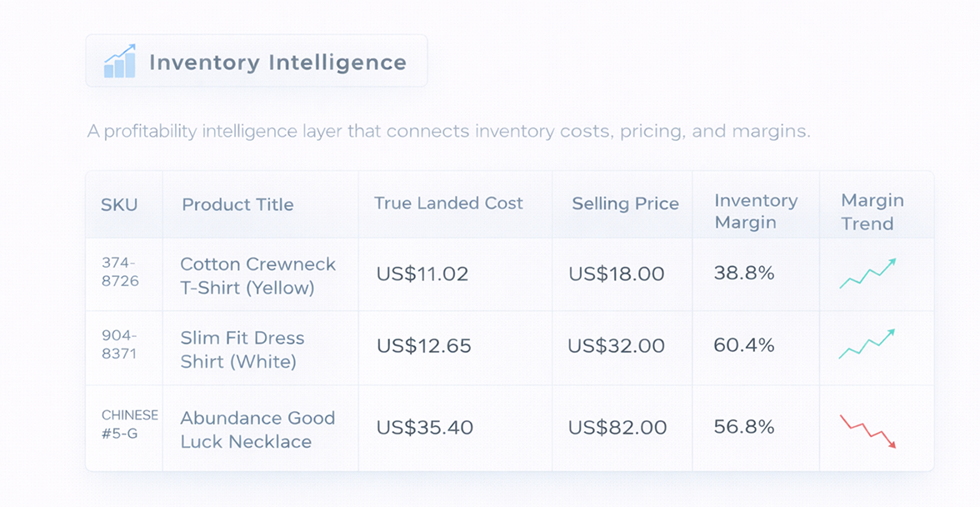Screen dimensions: 980x507
Task: Click the upward margin trend icon for Cotton Crewneck
Action: [x=867, y=274]
